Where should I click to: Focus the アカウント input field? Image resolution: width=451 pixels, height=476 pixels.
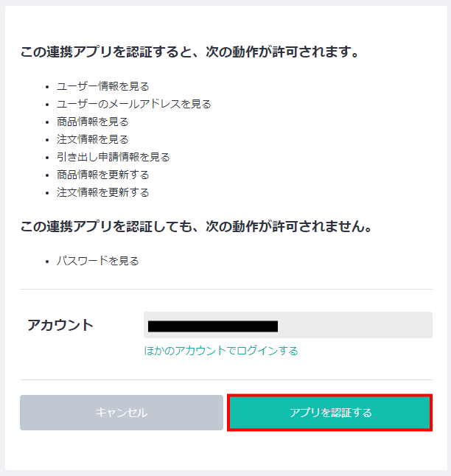(288, 325)
